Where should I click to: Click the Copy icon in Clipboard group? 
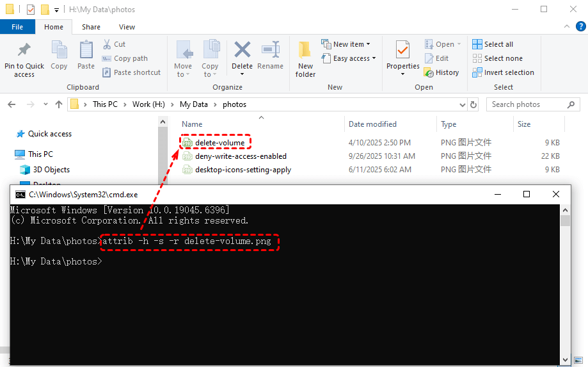(59, 50)
